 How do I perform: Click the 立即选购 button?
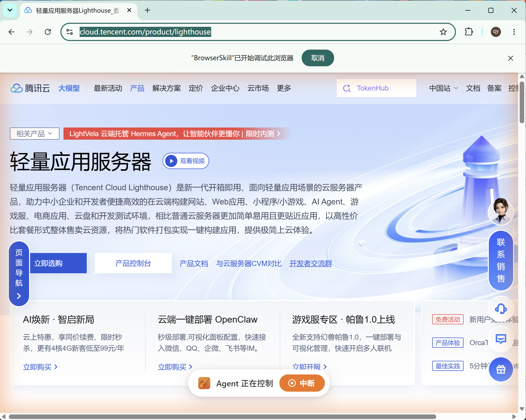pyautogui.click(x=58, y=263)
